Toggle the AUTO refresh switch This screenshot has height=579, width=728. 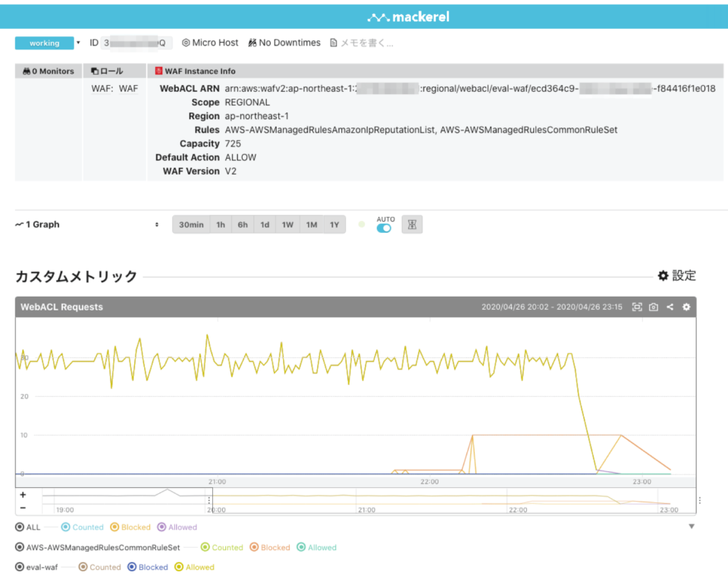(384, 226)
